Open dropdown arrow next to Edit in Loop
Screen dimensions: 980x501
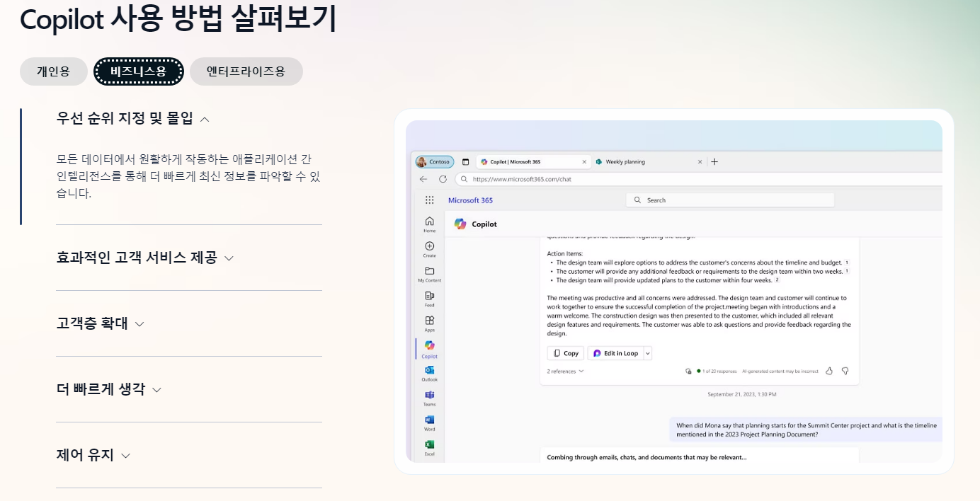(x=647, y=353)
